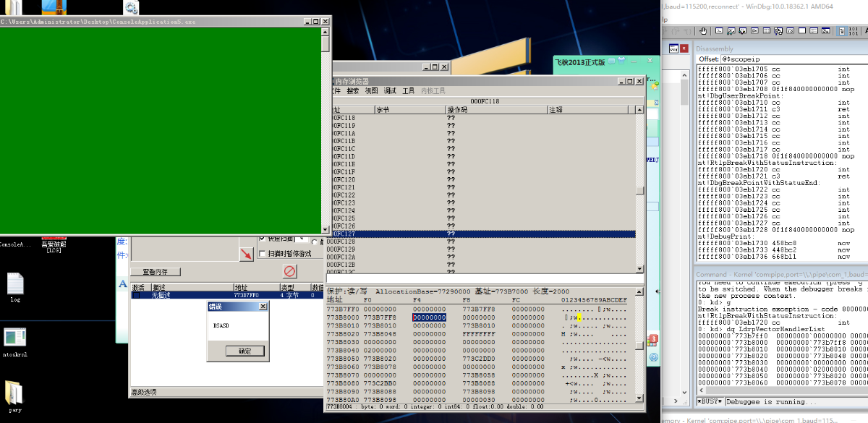Uncheck the 快速扫描 checkbox
This screenshot has height=423, width=868.
(x=262, y=238)
